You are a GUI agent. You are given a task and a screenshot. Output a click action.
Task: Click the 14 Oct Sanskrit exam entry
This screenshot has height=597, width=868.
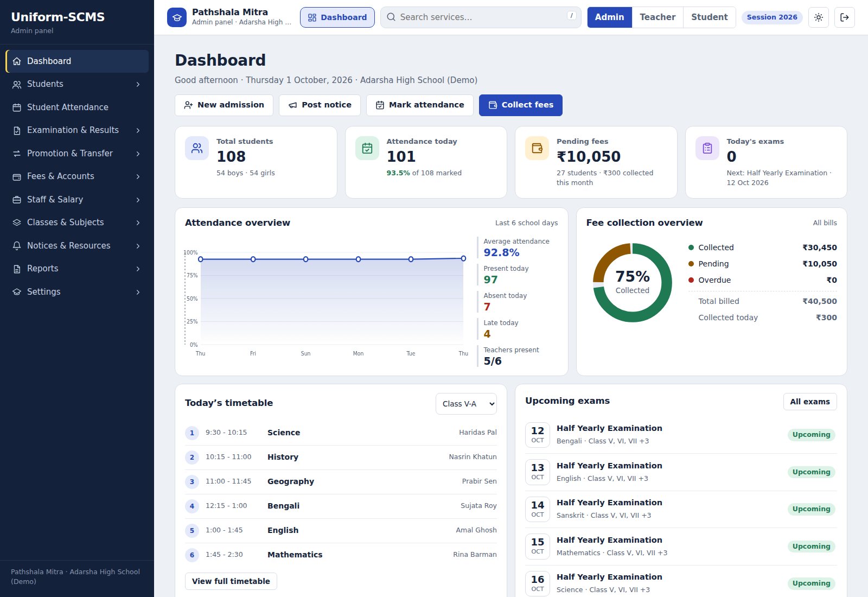coord(681,509)
